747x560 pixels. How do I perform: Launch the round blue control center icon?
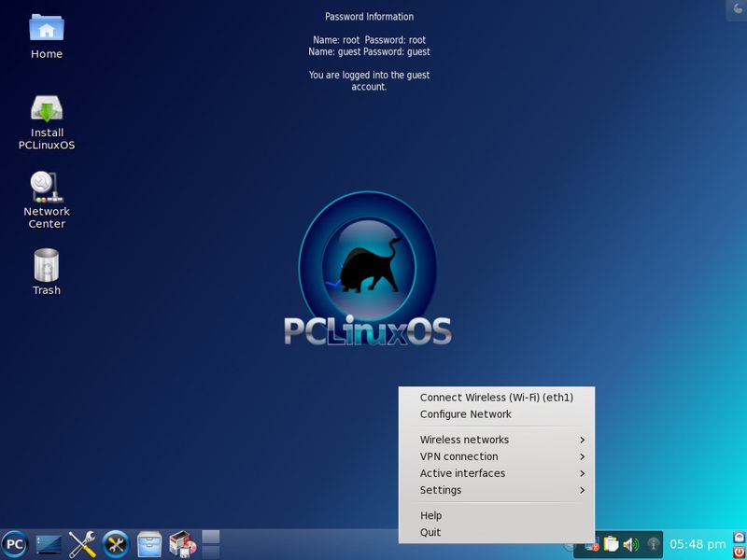pos(116,544)
